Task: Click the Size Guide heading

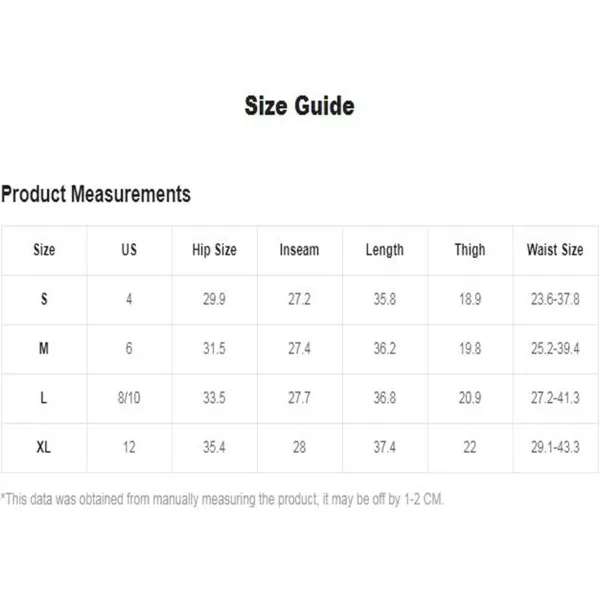Action: [x=299, y=105]
